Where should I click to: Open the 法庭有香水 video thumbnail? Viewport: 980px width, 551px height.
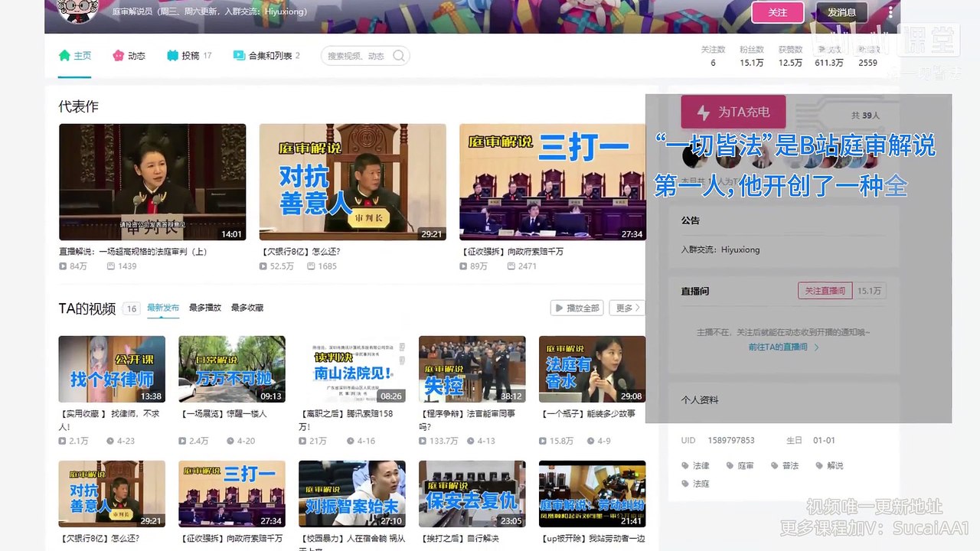593,370
